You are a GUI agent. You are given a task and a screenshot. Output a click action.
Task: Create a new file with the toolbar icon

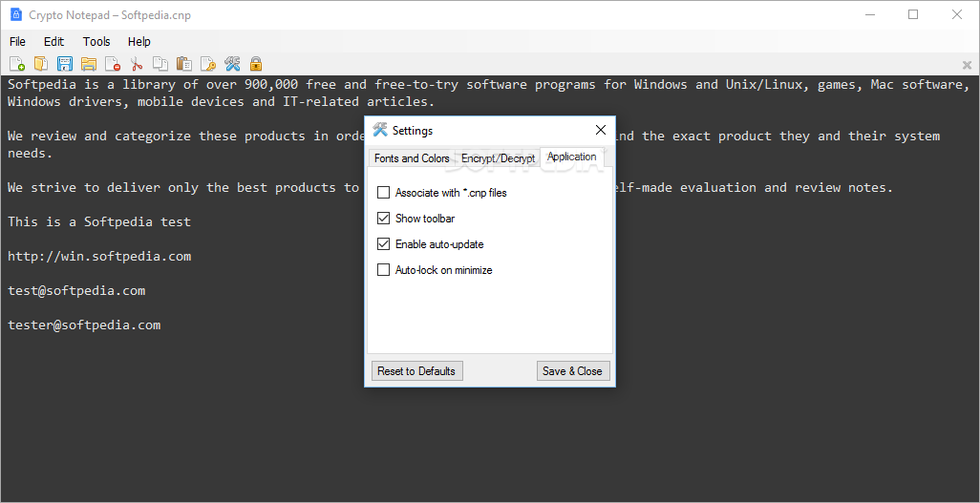coord(17,64)
